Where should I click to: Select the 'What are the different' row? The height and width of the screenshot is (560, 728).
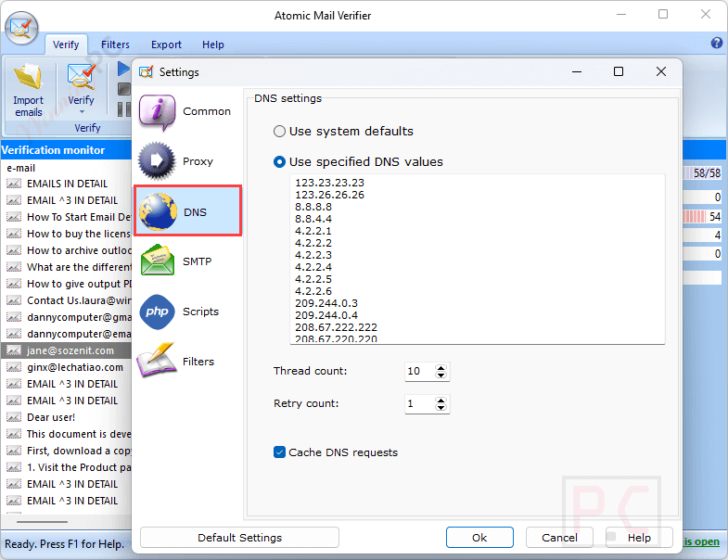[x=67, y=267]
